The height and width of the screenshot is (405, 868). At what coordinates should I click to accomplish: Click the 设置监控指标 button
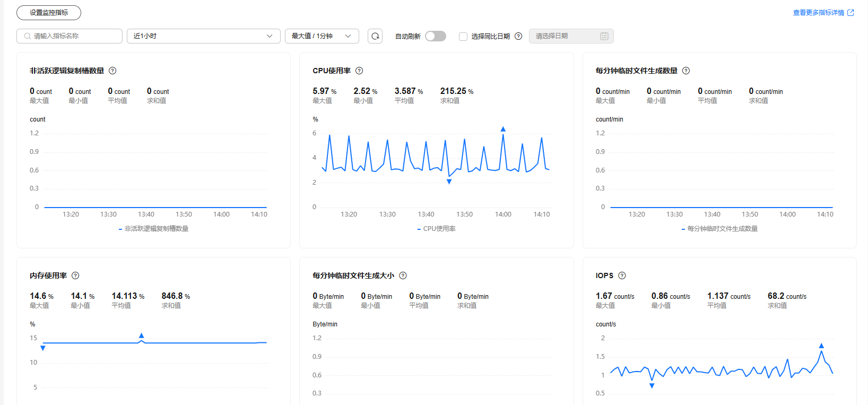coord(49,13)
